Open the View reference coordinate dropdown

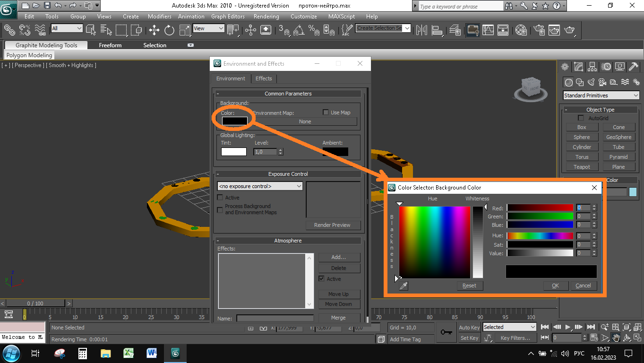point(208,28)
